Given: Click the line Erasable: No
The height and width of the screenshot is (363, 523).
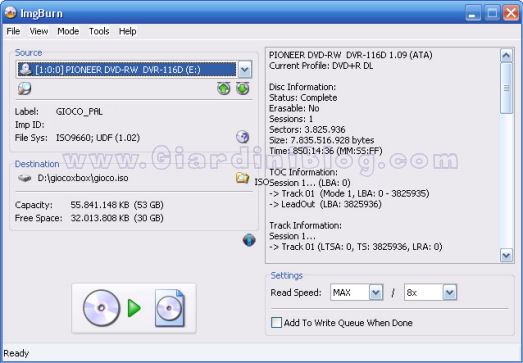Looking at the screenshot, I should click(294, 108).
